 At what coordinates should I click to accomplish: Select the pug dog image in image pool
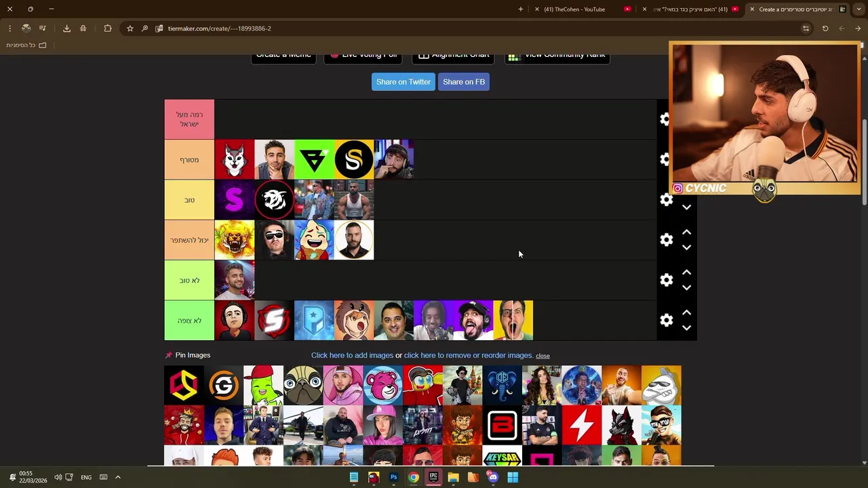pyautogui.click(x=303, y=386)
